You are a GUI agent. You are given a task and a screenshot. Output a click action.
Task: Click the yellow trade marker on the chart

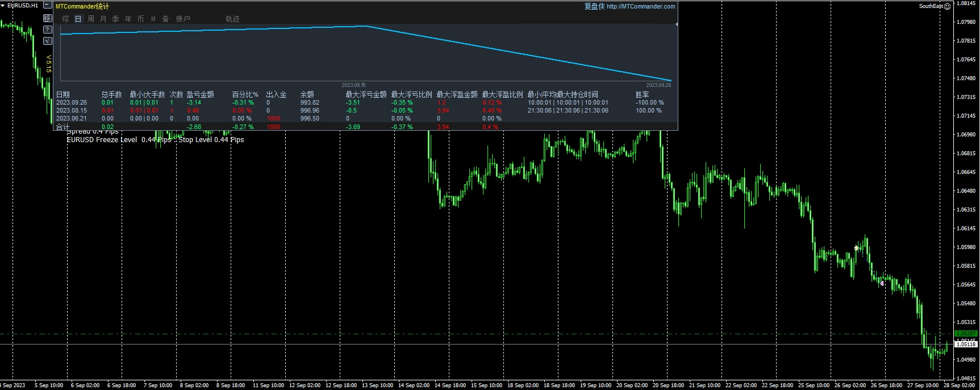pyautogui.click(x=857, y=248)
